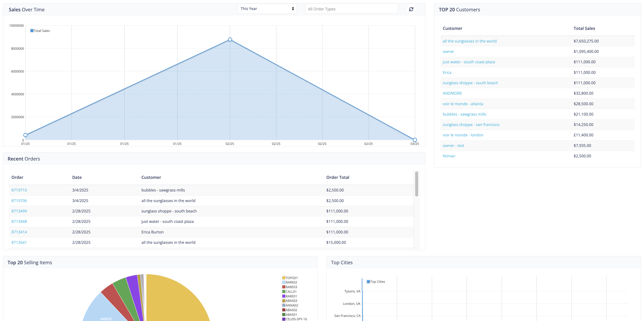
Task: Toggle the ABAS02 legend swatch
Action: click(x=284, y=310)
